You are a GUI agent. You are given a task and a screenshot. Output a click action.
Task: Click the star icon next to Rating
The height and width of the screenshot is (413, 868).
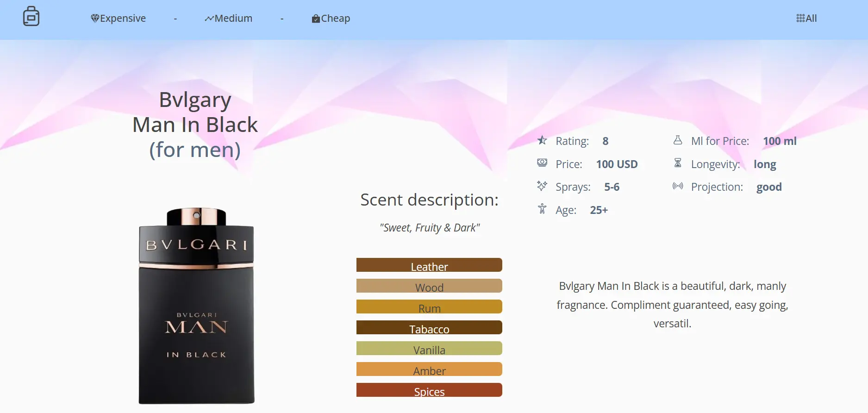[x=542, y=140]
